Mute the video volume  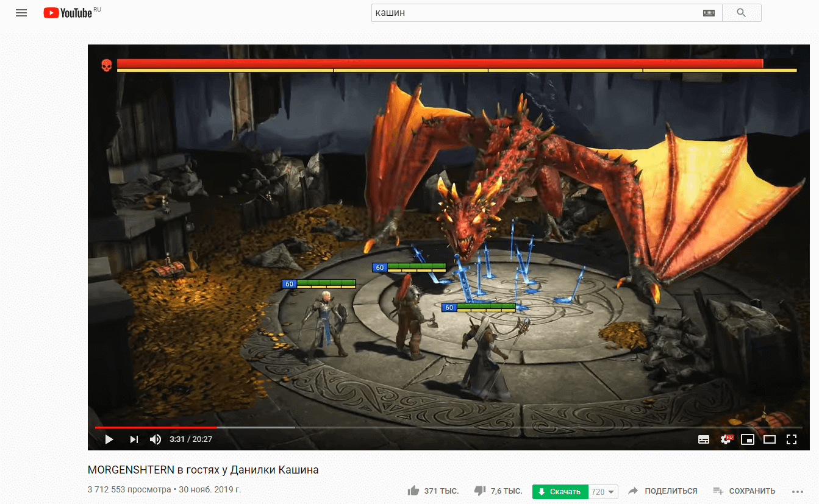(156, 439)
